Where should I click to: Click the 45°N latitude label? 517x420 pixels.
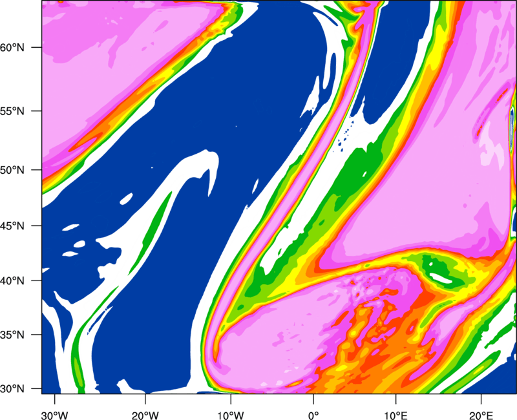click(12, 226)
